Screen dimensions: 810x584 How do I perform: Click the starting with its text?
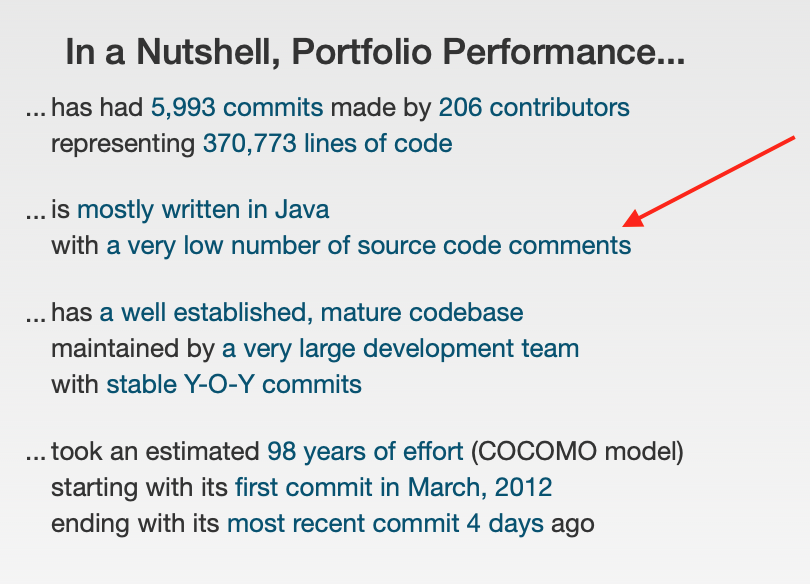click(x=139, y=488)
